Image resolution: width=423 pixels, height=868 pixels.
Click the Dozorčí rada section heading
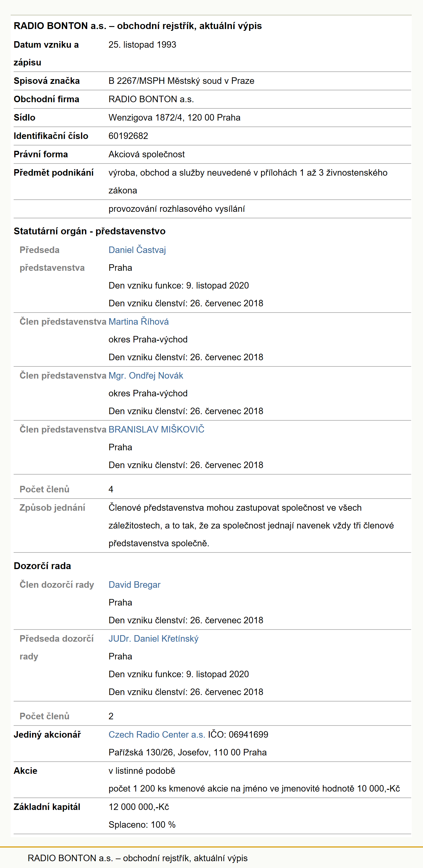[x=42, y=566]
